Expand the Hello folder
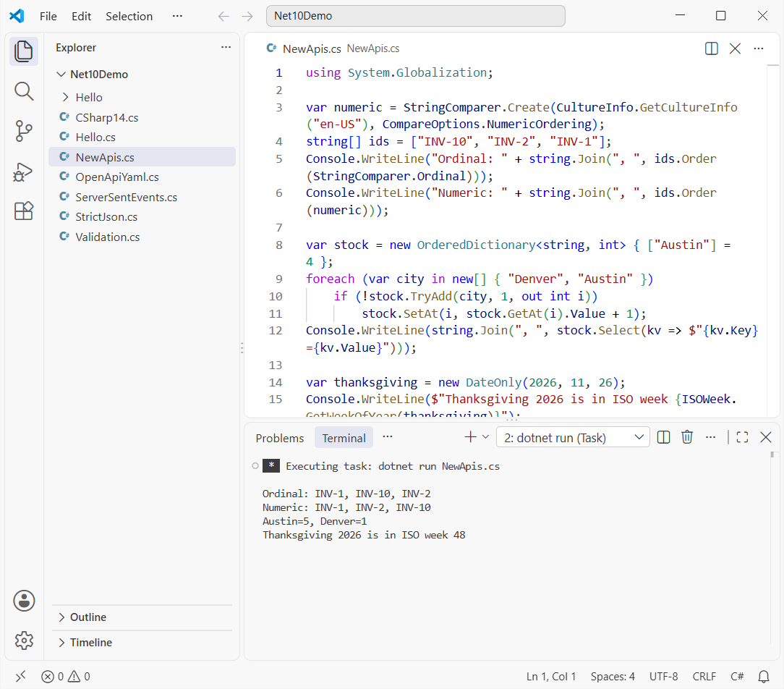This screenshot has height=689, width=784. (66, 97)
